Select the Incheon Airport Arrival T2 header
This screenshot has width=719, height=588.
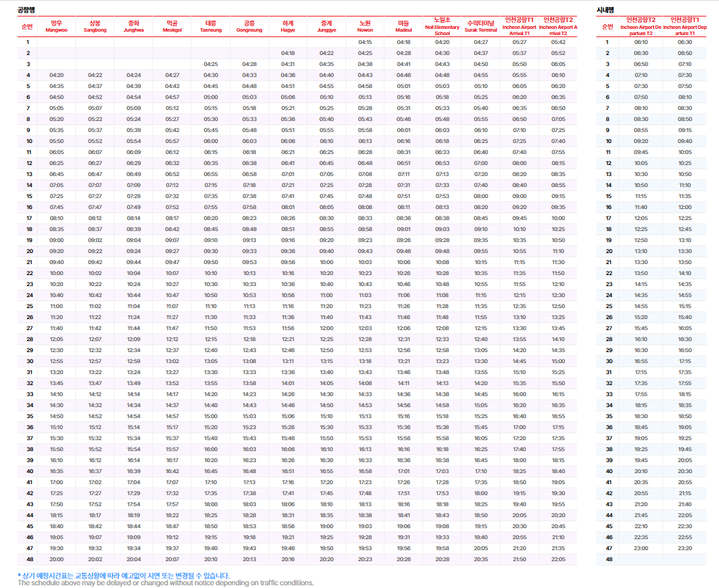(x=558, y=27)
